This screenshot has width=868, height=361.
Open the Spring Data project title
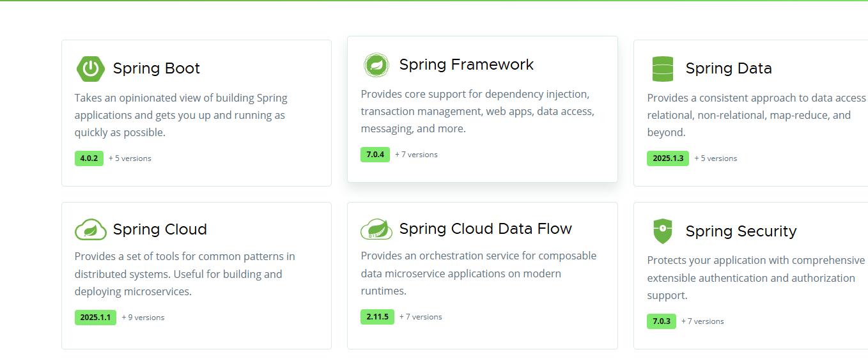pos(729,68)
